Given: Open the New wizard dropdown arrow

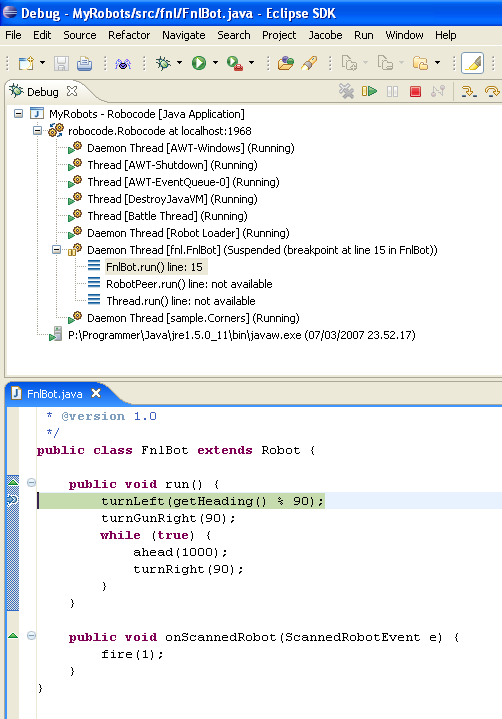Looking at the screenshot, I should (42, 63).
